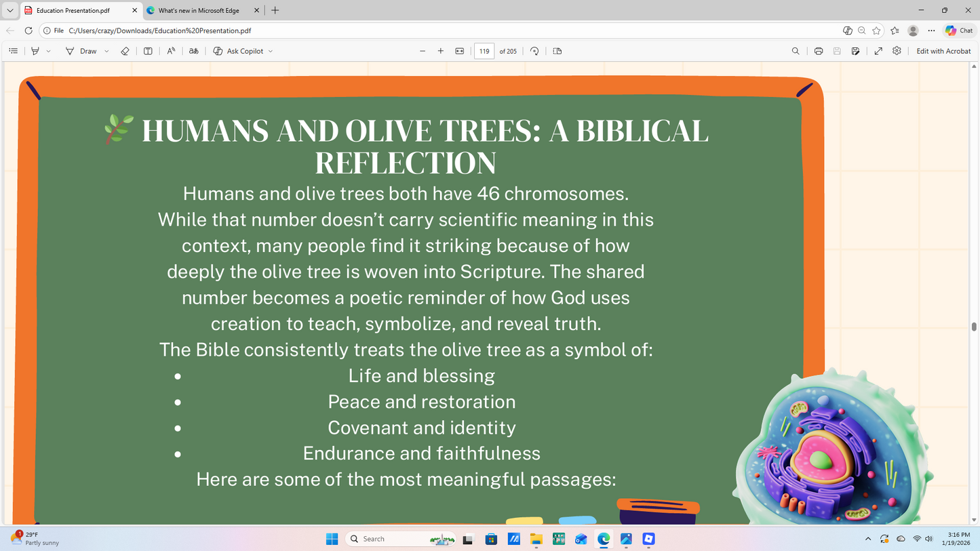
Task: Click Ask Copilot in the PDF toolbar
Action: [x=238, y=51]
